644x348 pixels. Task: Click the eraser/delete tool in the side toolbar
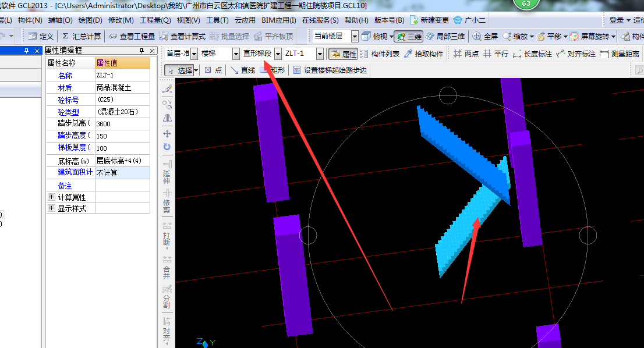point(167,88)
